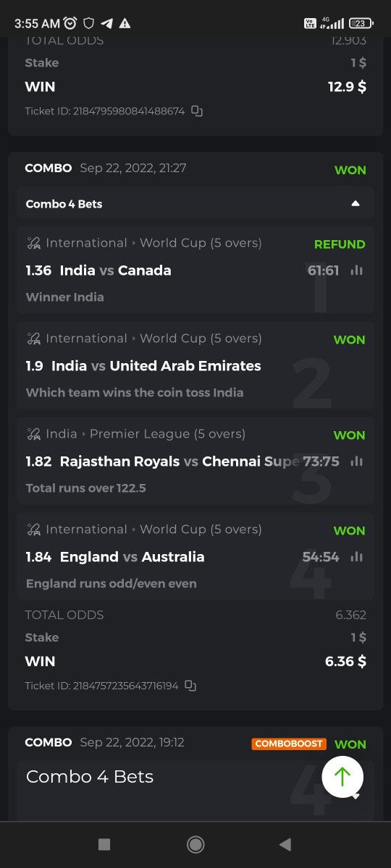391x868 pixels.
Task: Open stats chart for Rajasthan Royals match
Action: coord(356,461)
